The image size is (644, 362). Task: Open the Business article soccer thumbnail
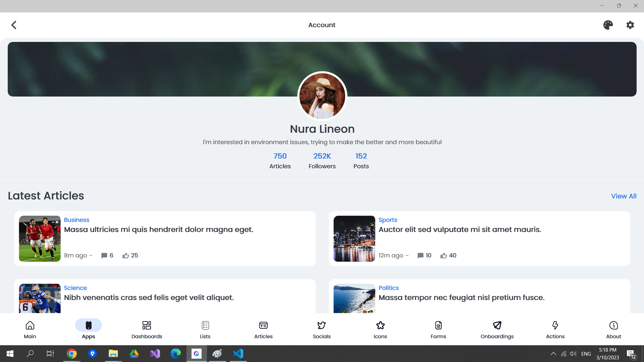point(40,238)
